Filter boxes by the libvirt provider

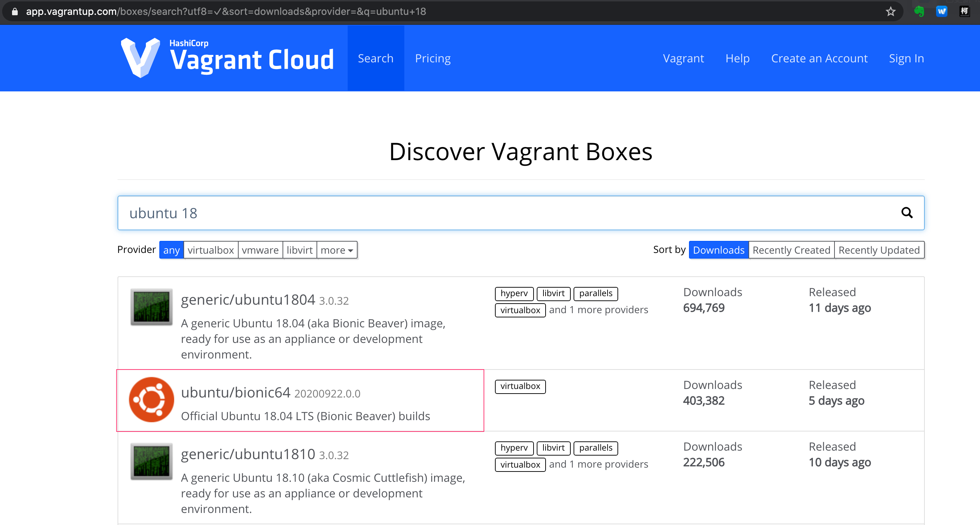point(300,250)
